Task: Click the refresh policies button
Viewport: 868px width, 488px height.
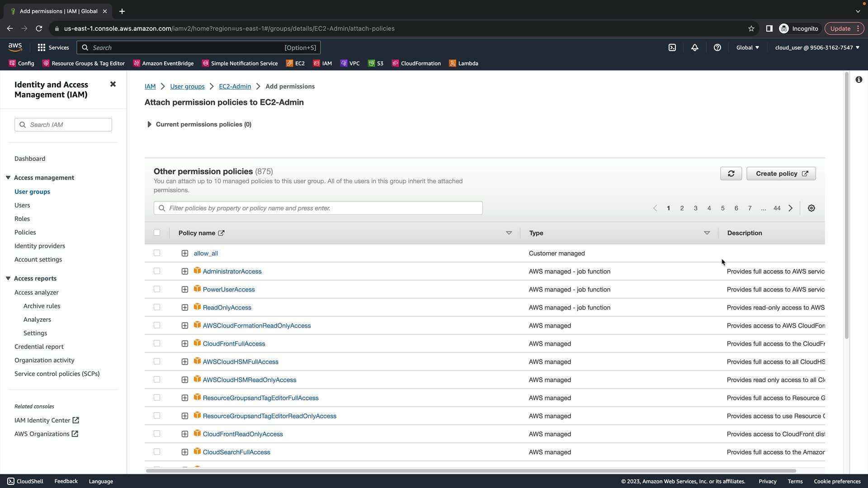Action: [731, 174]
